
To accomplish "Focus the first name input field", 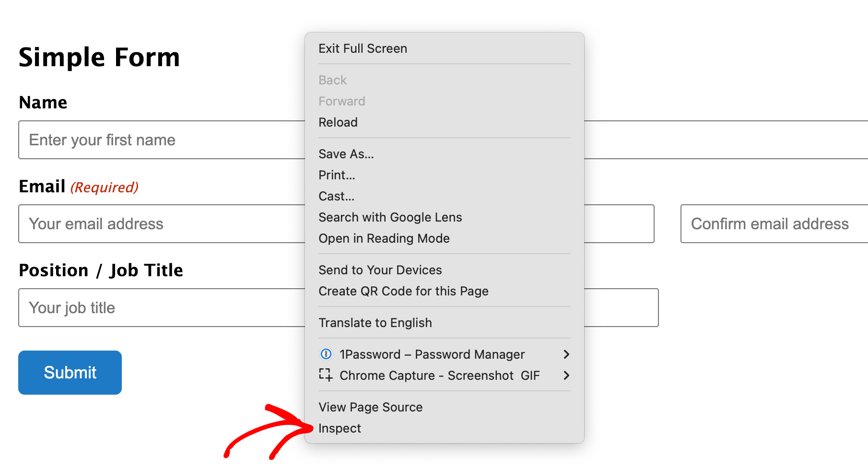I will tap(162, 140).
